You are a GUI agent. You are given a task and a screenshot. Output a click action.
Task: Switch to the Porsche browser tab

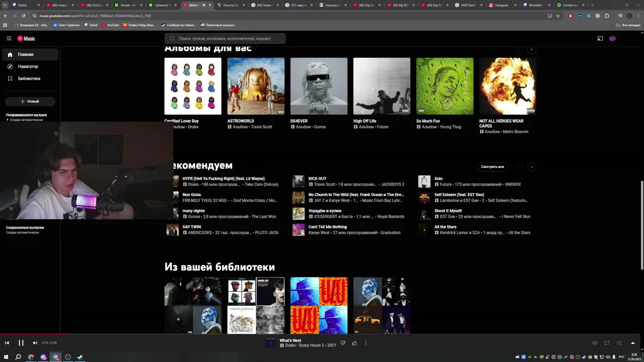tap(229, 5)
